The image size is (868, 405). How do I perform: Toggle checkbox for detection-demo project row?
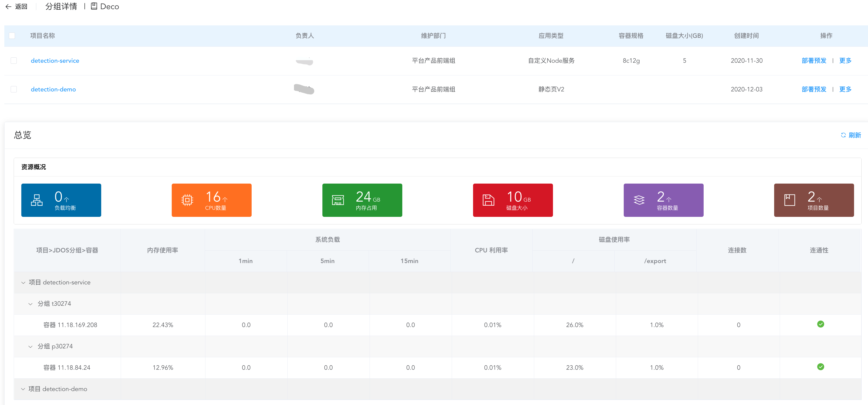click(x=14, y=89)
